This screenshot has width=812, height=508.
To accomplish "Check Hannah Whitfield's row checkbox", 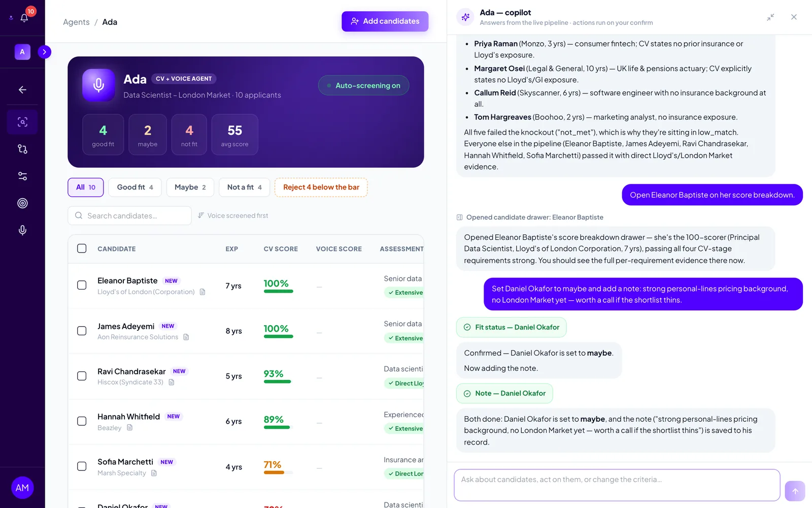I will click(82, 421).
